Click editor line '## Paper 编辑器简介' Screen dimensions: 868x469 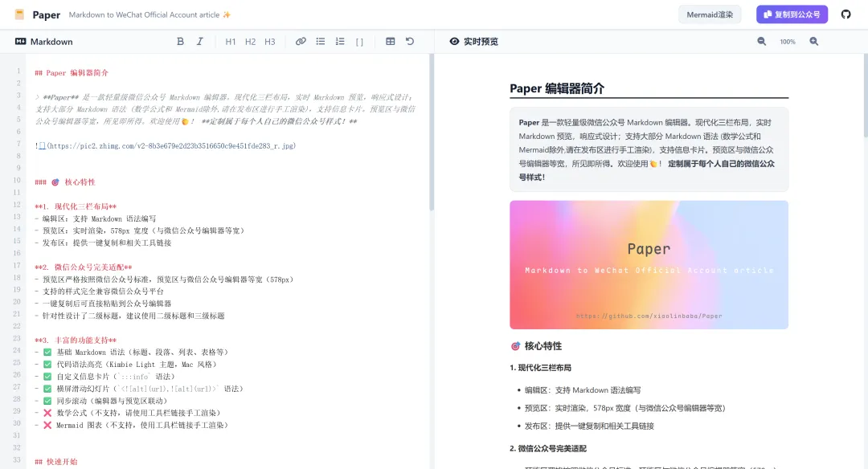[72, 73]
